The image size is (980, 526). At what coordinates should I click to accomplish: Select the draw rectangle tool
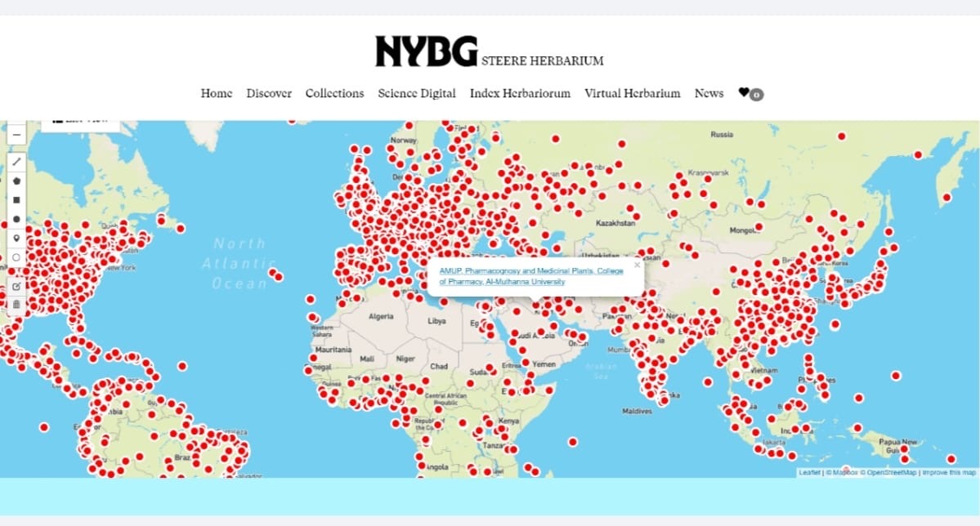[x=16, y=199]
